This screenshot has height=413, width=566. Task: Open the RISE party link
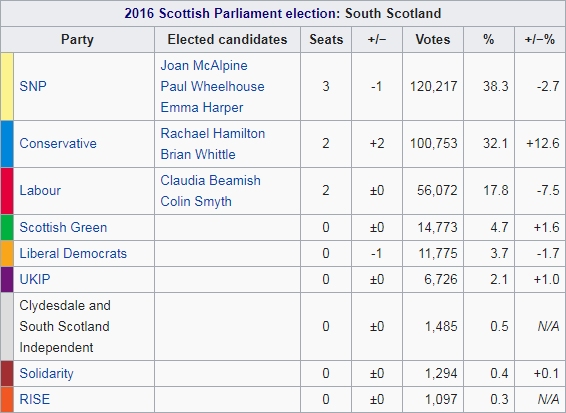click(x=35, y=399)
